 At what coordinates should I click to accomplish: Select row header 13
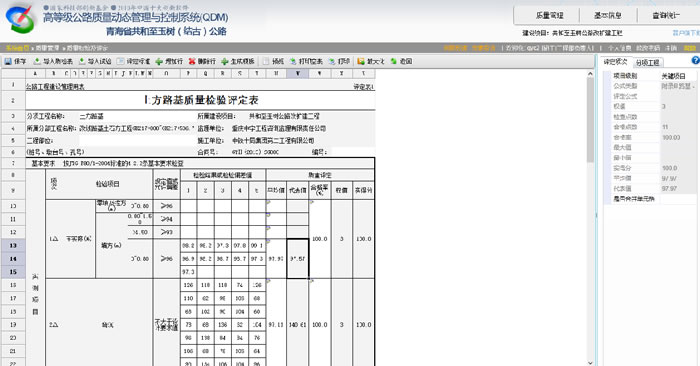pos(13,245)
